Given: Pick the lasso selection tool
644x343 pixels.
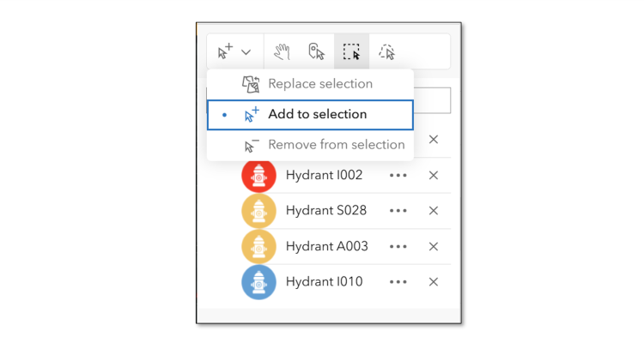Looking at the screenshot, I should [x=386, y=52].
